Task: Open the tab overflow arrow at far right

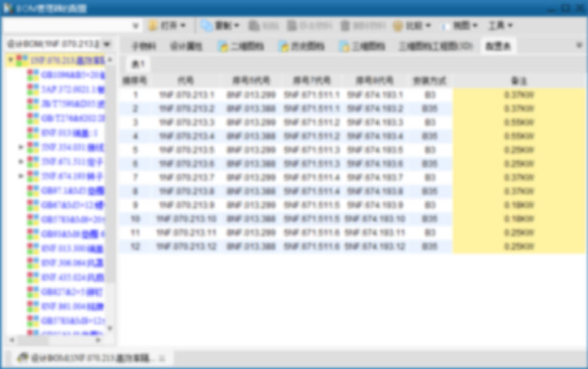Action: pyautogui.click(x=579, y=45)
